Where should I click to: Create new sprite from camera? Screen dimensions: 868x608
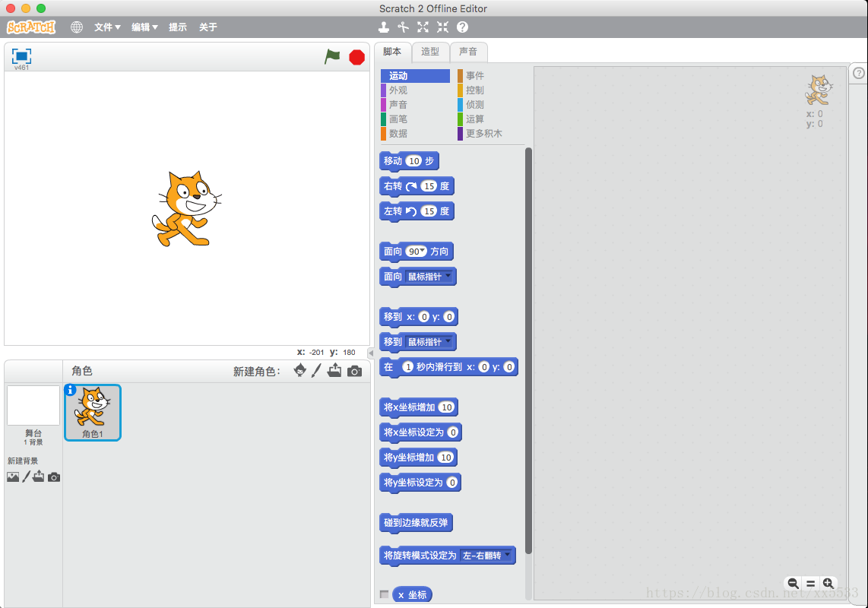click(354, 371)
